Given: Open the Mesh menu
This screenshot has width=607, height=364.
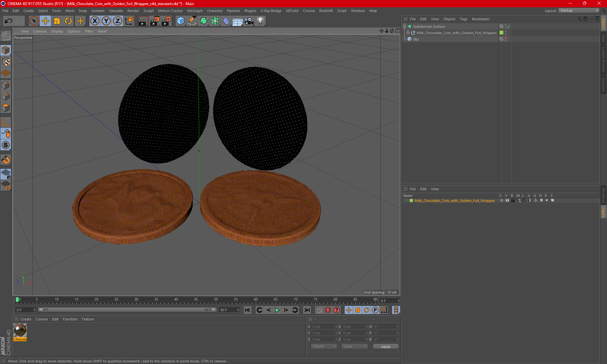Looking at the screenshot, I should point(70,11).
